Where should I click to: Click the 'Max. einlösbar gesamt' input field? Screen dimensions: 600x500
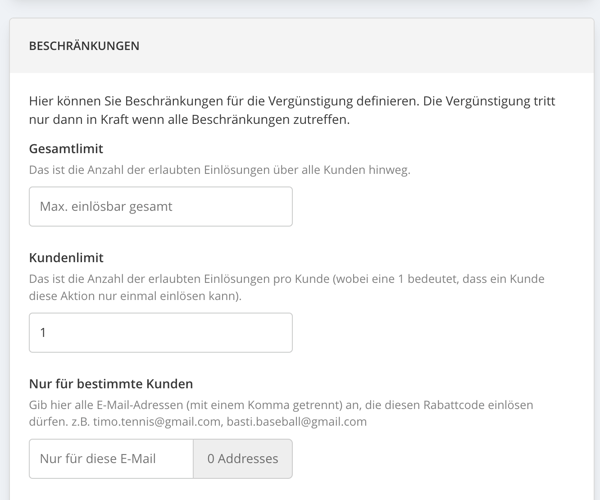click(161, 207)
